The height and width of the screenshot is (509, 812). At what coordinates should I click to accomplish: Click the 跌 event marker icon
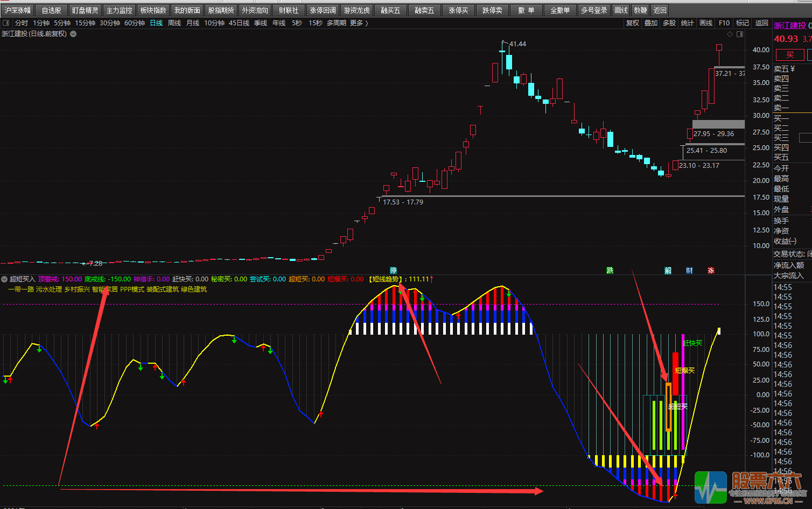click(610, 271)
